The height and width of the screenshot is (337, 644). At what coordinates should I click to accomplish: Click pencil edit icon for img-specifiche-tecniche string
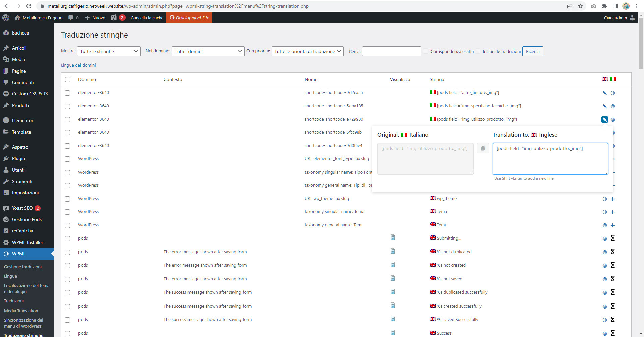coord(604,106)
